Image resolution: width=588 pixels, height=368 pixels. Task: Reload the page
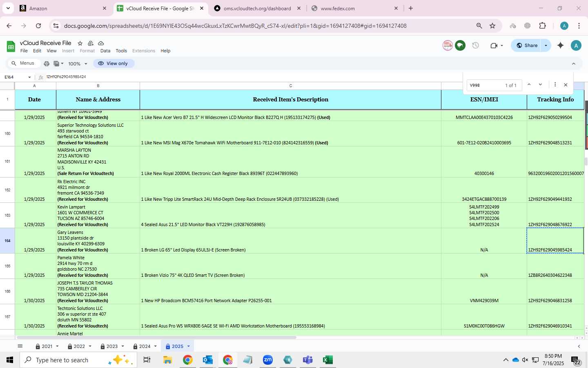(38, 26)
